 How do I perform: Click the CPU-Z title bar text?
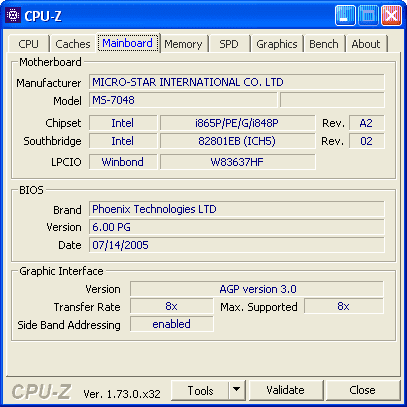pos(43,16)
